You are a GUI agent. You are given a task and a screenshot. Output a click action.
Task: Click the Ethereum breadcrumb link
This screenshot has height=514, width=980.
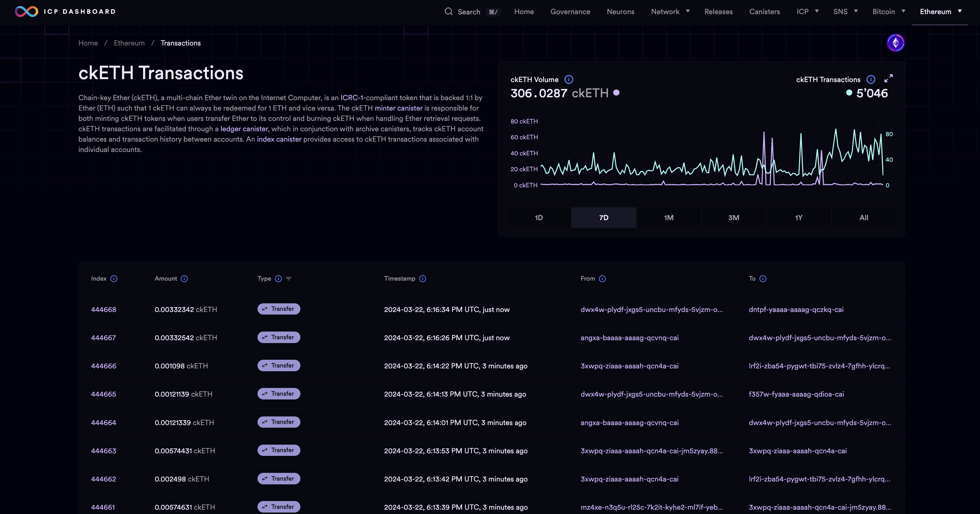click(x=129, y=43)
